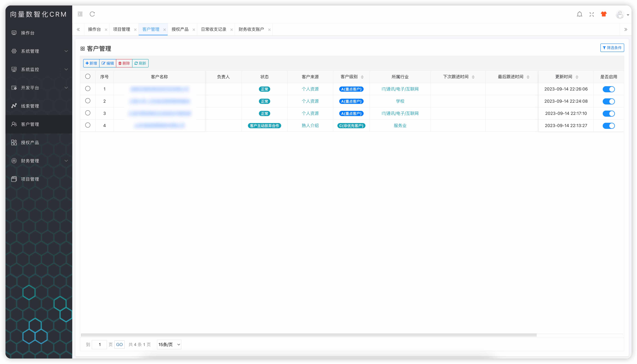Disable the 22:17:10 customer toggle
The width and height of the screenshot is (637, 364).
click(609, 113)
